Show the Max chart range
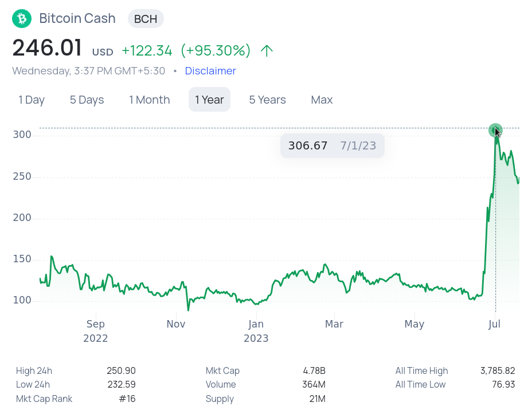The height and width of the screenshot is (418, 532). [x=322, y=100]
